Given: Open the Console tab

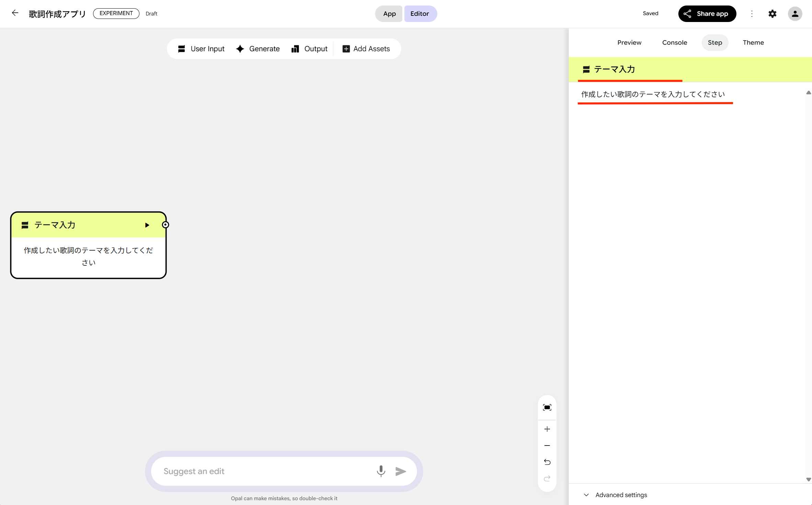Looking at the screenshot, I should pos(674,43).
